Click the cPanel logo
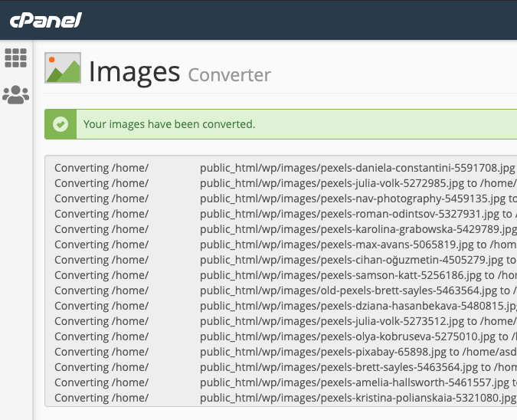This screenshot has height=420, width=517. tap(46, 21)
